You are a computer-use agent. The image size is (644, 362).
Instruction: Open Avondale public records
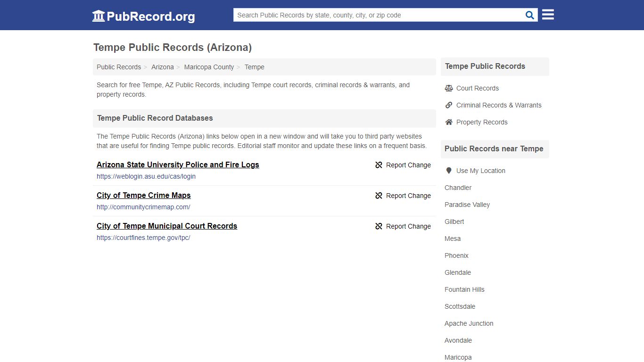tap(458, 340)
